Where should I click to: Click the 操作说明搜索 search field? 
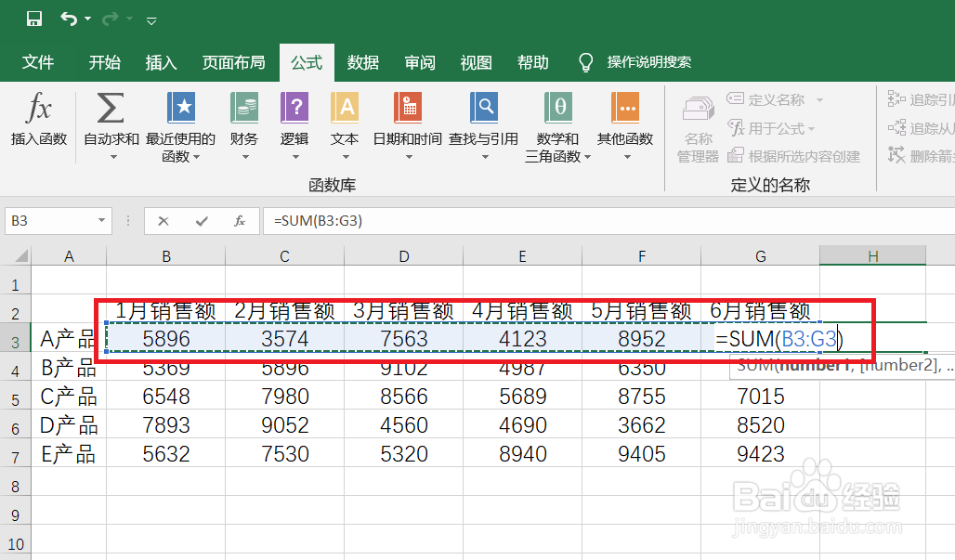coord(648,62)
